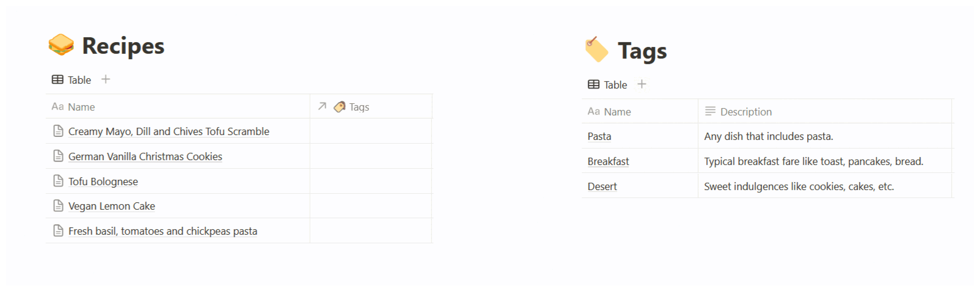Add a new view to Tags database
The height and width of the screenshot is (291, 980).
[x=642, y=84]
